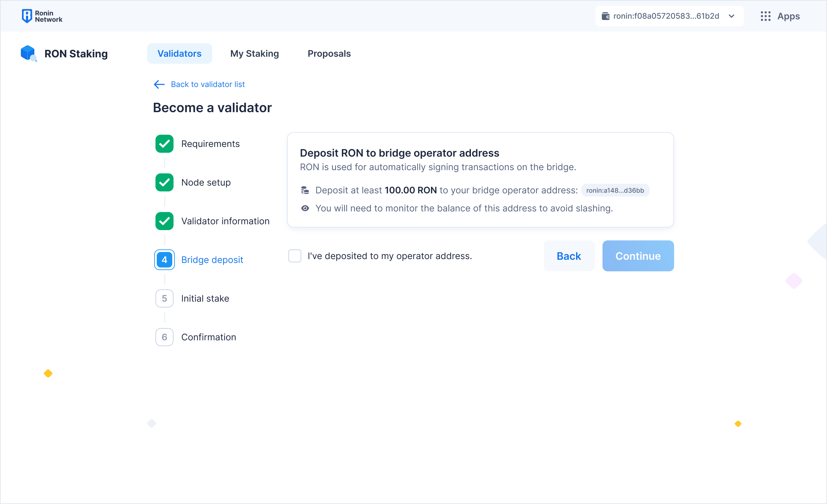This screenshot has height=504, width=827.
Task: Click the wallet address ronin:f08a05720583...61b2d
Action: [666, 16]
